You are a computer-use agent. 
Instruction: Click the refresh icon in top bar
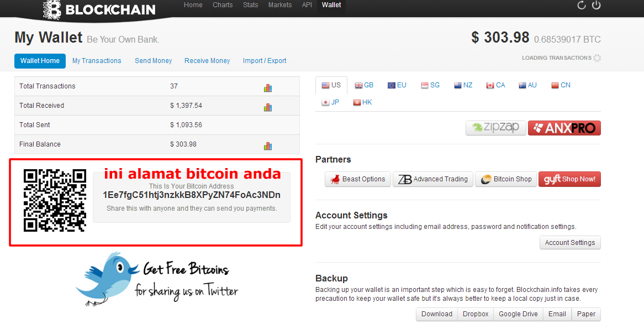click(x=581, y=6)
